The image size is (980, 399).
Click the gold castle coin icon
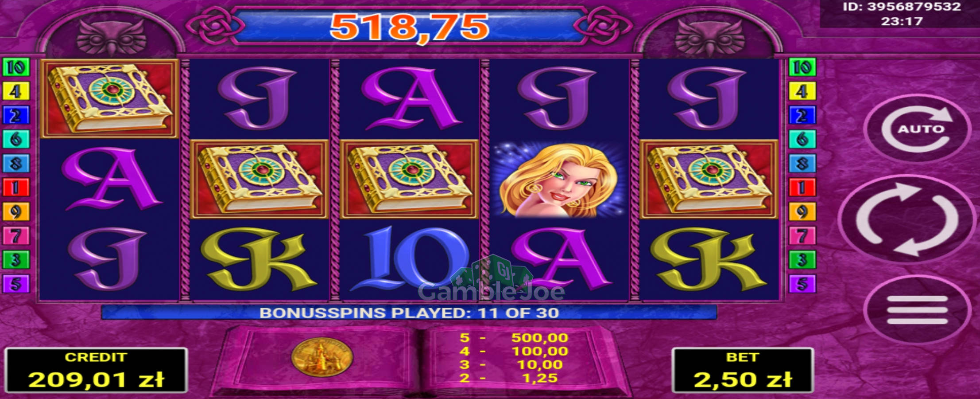(x=322, y=357)
